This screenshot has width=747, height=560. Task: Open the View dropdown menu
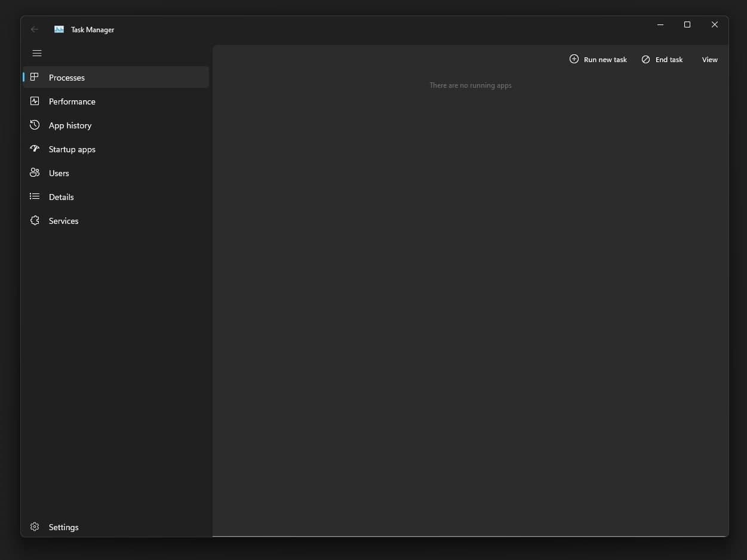709,60
